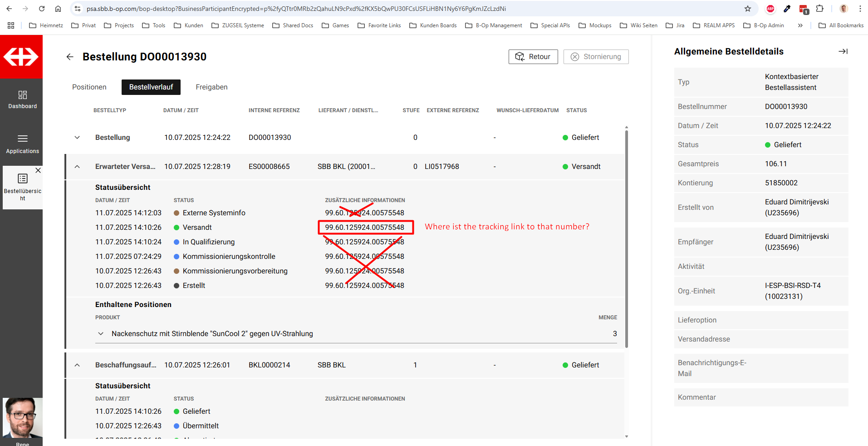This screenshot has width=868, height=446.
Task: Bookmark this page with the star icon
Action: tap(748, 9)
